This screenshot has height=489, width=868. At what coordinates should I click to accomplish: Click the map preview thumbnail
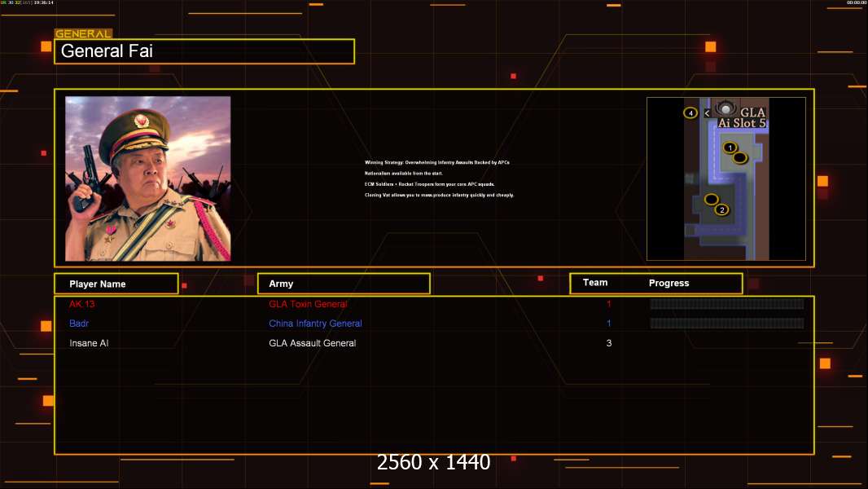[x=726, y=178]
